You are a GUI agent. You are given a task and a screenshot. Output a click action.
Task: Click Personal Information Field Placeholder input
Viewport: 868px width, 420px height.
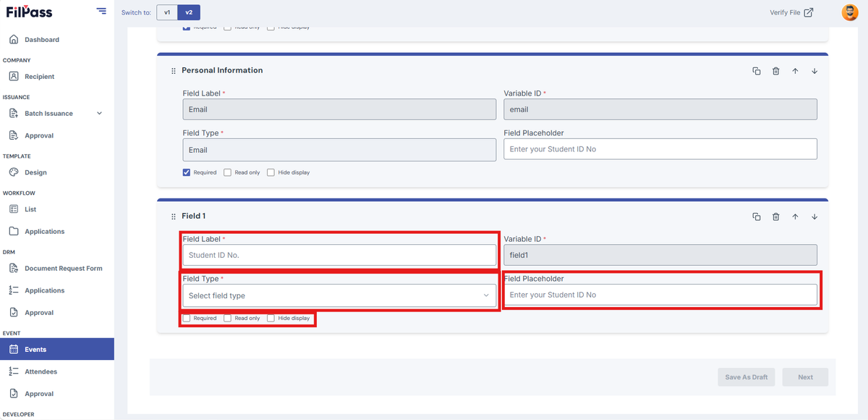660,149
